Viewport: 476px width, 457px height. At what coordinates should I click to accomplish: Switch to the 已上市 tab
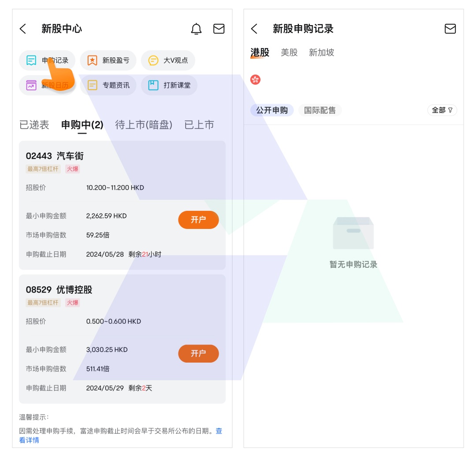pos(199,124)
